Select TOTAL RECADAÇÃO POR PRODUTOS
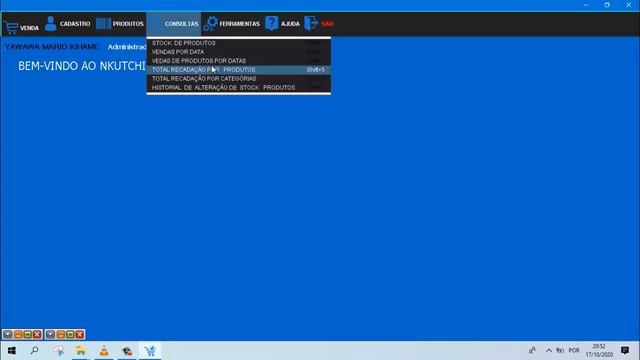 (x=238, y=70)
